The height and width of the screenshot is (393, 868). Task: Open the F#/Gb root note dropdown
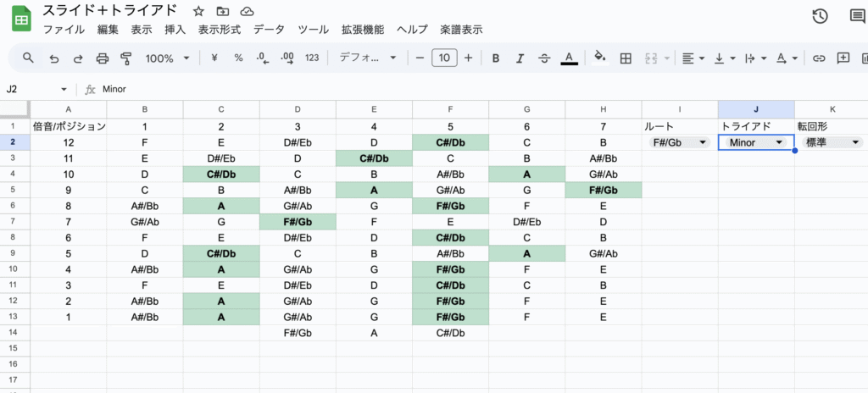[680, 143]
